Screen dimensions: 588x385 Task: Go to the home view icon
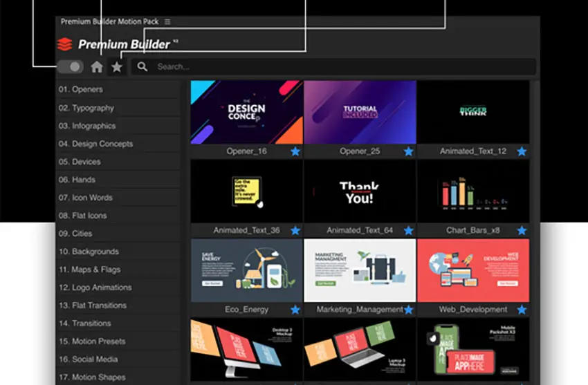pos(97,67)
